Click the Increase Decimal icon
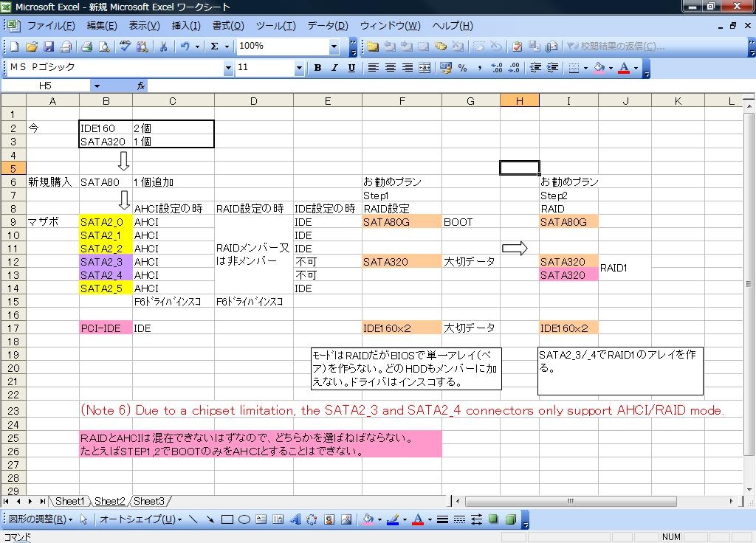 [497, 68]
